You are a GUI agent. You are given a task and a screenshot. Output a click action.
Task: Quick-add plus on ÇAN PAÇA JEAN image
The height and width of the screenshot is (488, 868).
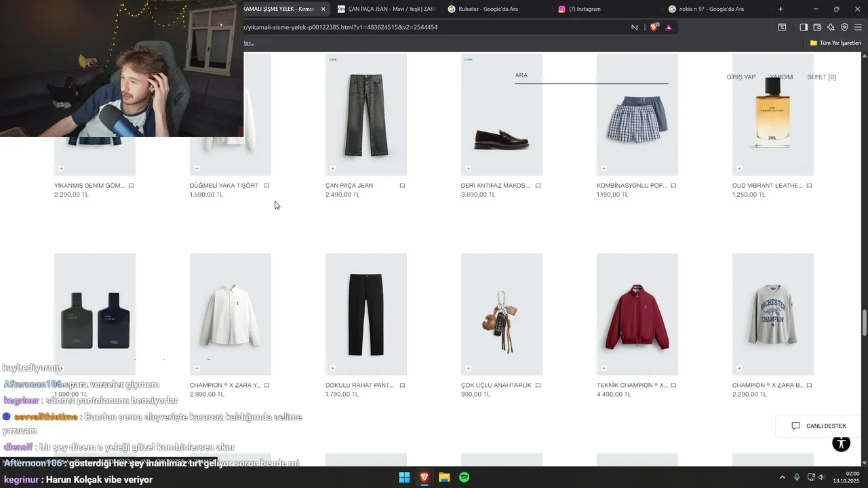(x=332, y=168)
